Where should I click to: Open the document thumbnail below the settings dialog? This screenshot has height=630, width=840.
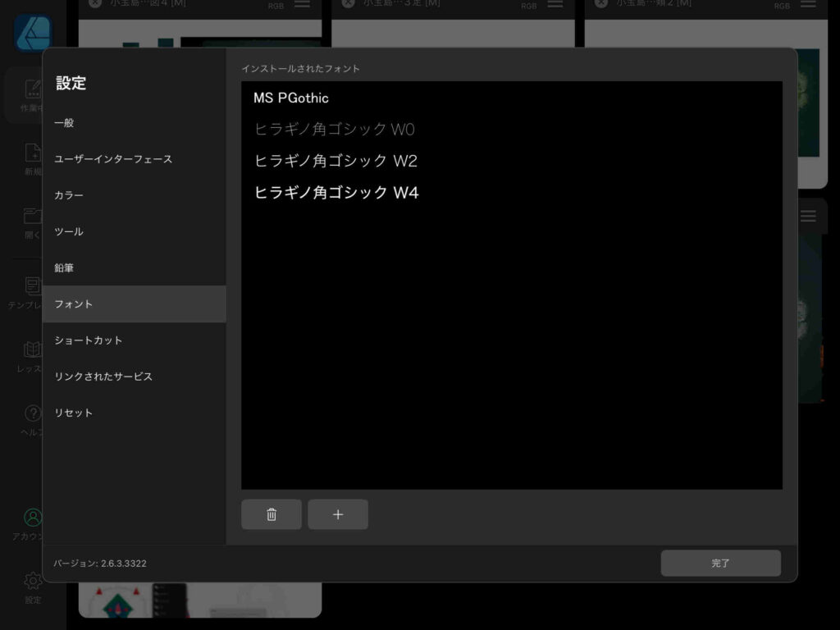(200, 600)
